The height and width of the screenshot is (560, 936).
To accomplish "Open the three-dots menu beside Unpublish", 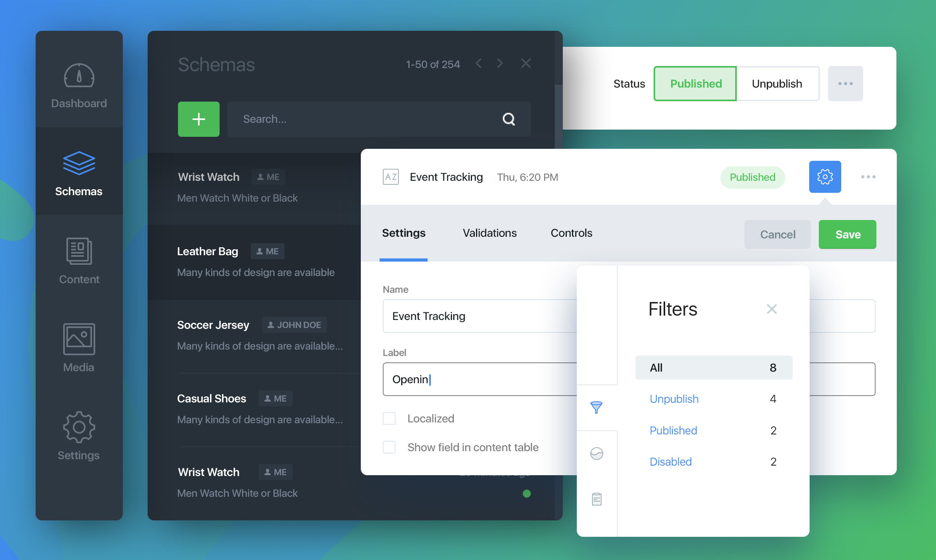I will [845, 84].
